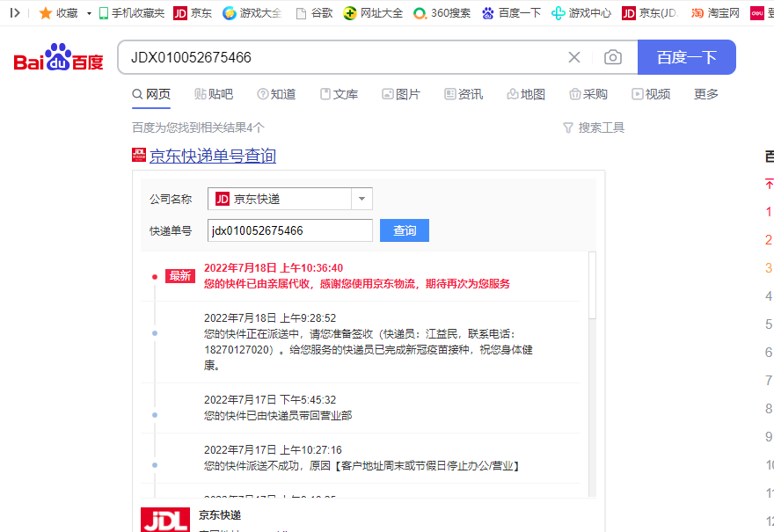Open the 京东 bookmark
774x532 pixels.
(193, 13)
